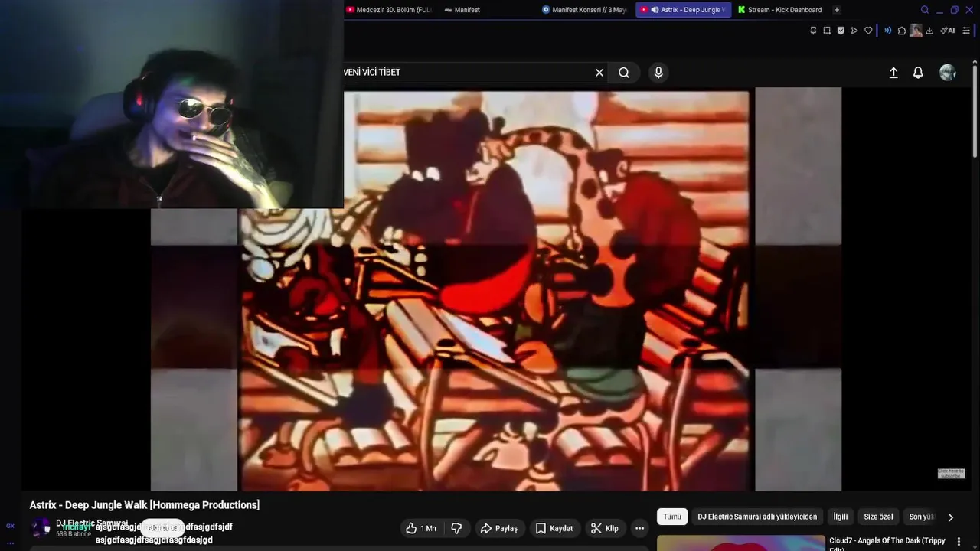Clear the search box with X icon

click(599, 73)
